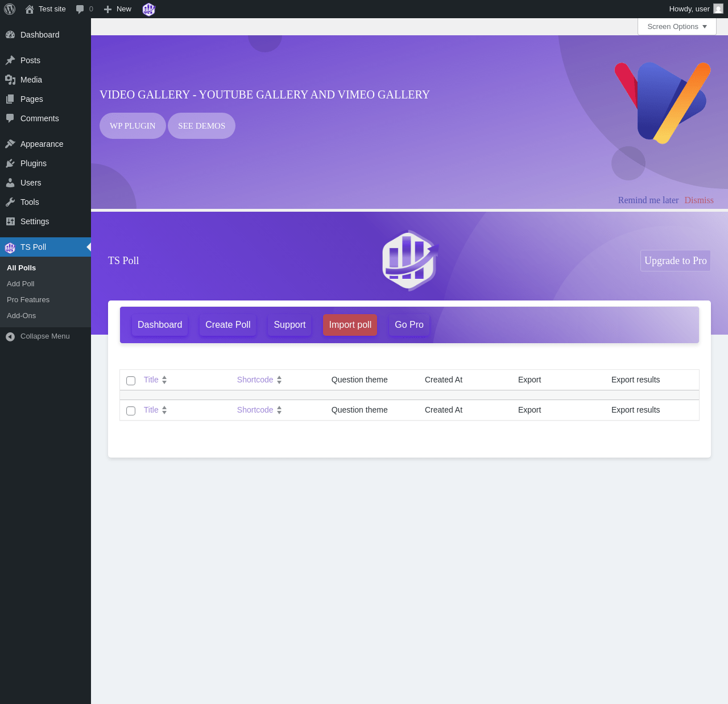Open the Posts menu label

click(x=30, y=60)
